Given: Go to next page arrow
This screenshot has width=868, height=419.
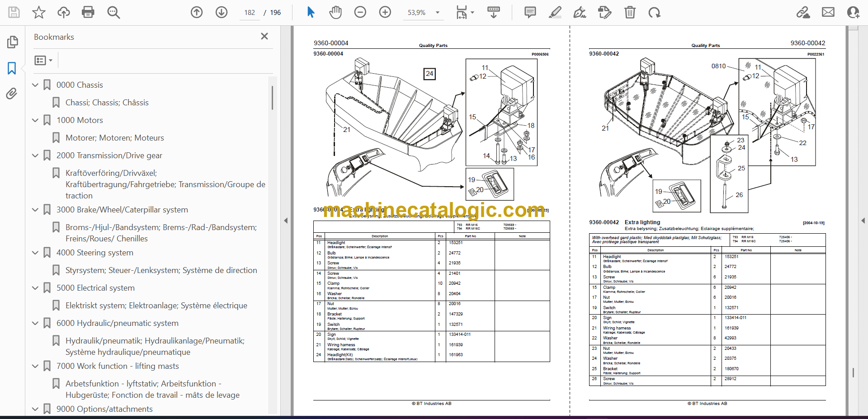Looking at the screenshot, I should pyautogui.click(x=222, y=12).
